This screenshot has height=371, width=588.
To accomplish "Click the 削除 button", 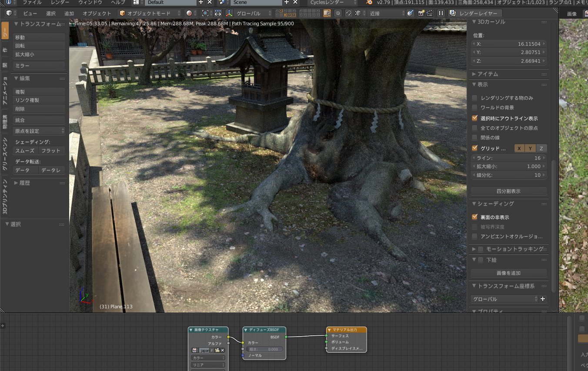I will tap(39, 109).
